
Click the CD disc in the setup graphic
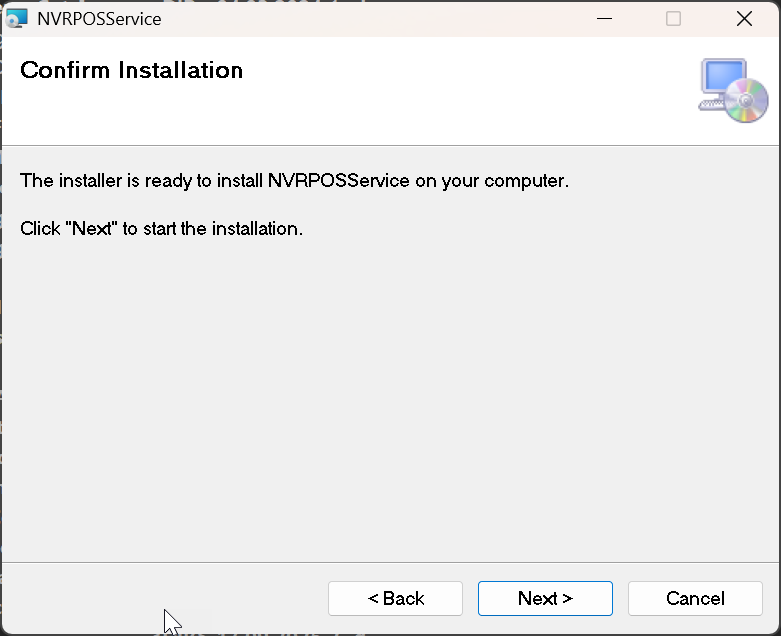[746, 101]
